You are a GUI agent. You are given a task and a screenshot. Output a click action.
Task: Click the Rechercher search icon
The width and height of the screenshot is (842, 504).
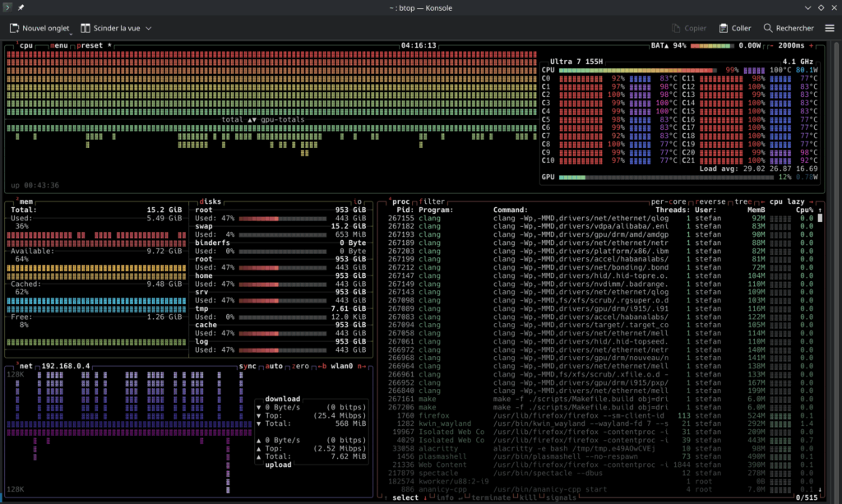click(768, 28)
